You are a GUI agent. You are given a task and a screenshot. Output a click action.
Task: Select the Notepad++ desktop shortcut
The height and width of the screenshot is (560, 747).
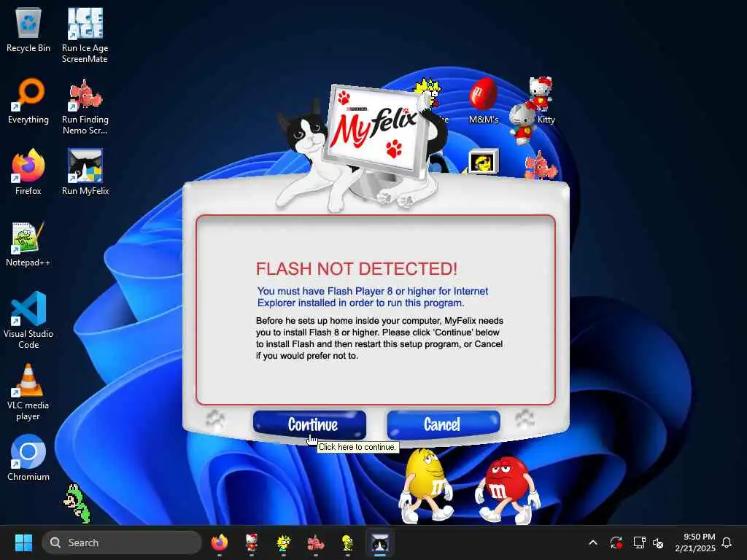coord(28,244)
